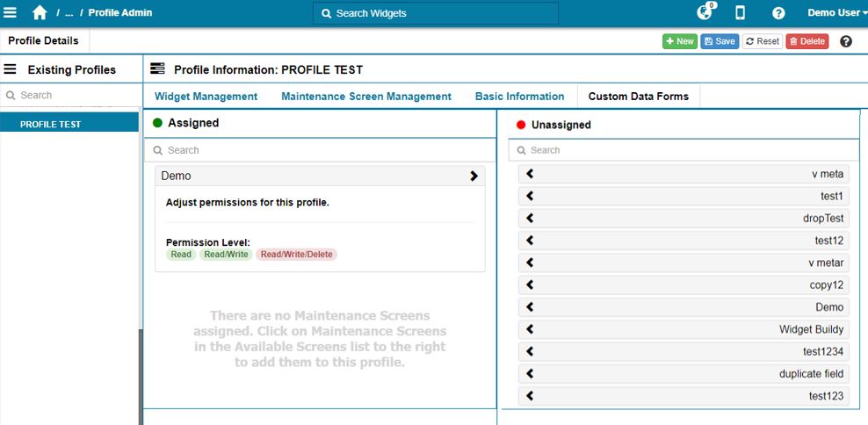Viewport: 868px width, 425px height.
Task: Click the help icon beside Delete button
Action: (x=846, y=41)
